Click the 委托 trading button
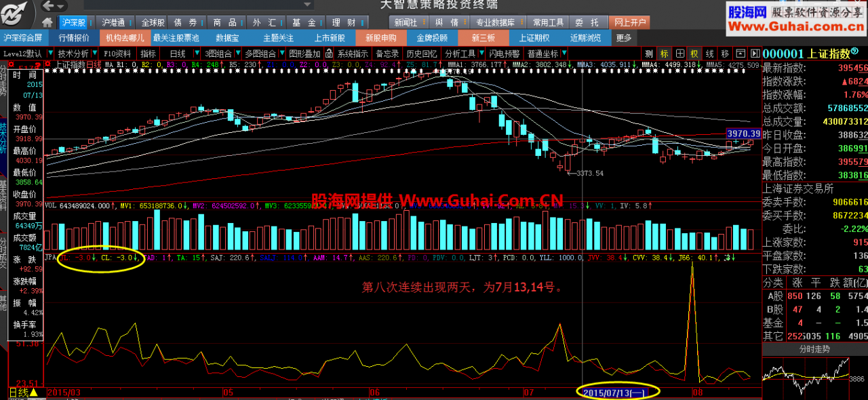 [x=588, y=22]
